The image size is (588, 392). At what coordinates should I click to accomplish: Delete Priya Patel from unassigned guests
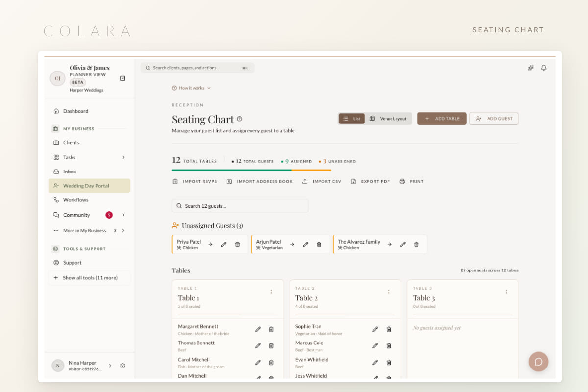pos(237,244)
